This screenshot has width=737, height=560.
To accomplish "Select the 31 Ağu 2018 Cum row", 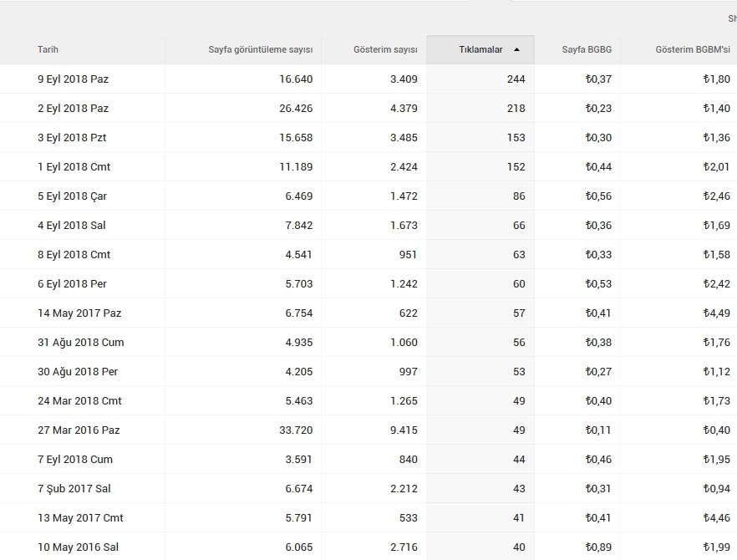I will (368, 343).
